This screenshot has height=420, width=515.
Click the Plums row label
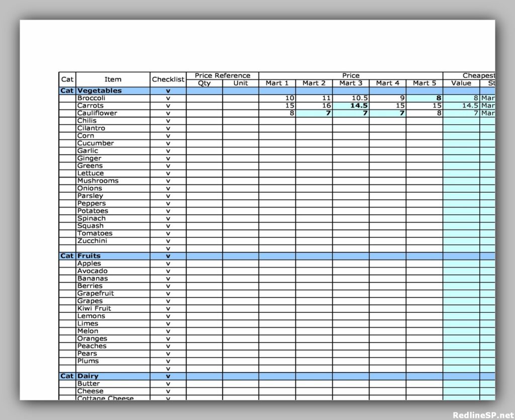tap(88, 361)
